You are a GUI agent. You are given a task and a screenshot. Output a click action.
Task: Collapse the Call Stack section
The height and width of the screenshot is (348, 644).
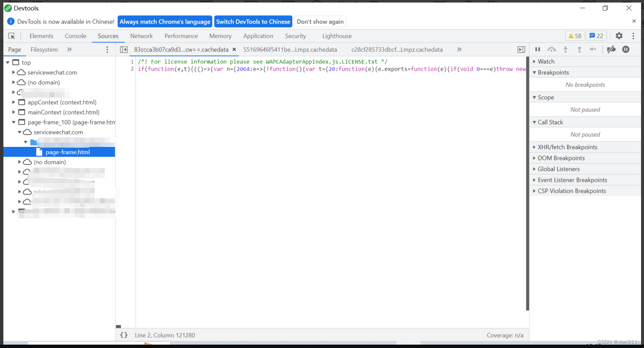coord(585,122)
